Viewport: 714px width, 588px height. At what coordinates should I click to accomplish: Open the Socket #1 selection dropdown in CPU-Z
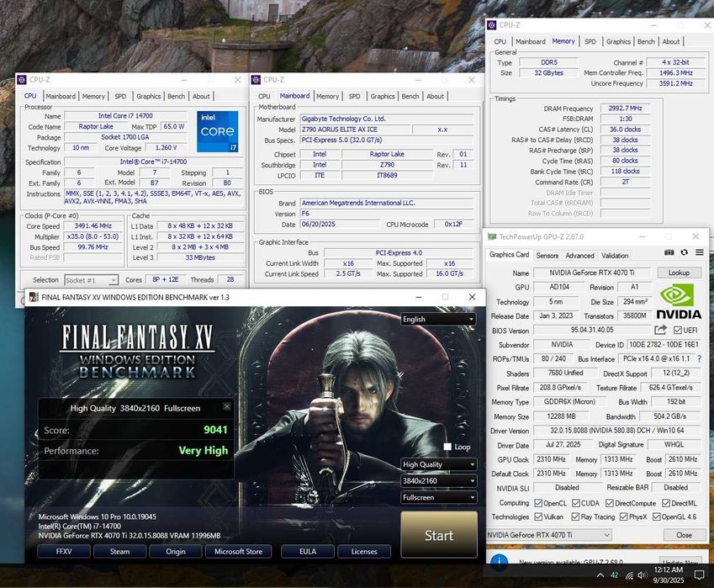(91, 280)
